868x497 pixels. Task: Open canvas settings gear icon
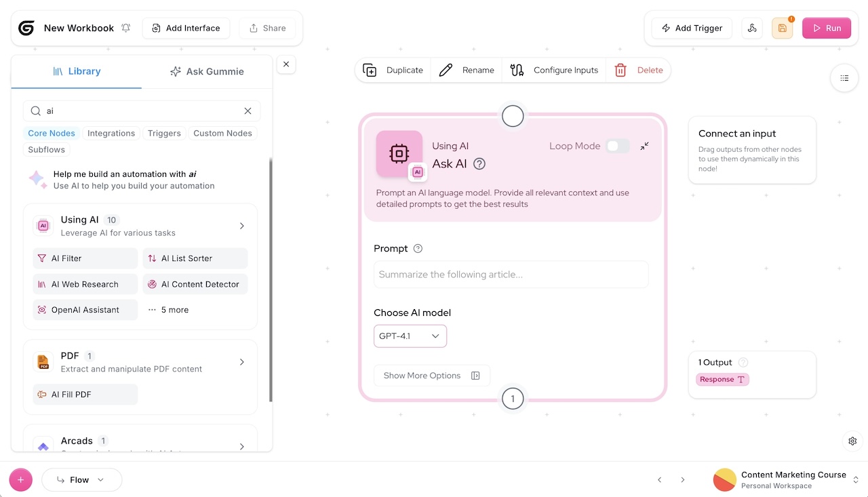[x=853, y=441]
